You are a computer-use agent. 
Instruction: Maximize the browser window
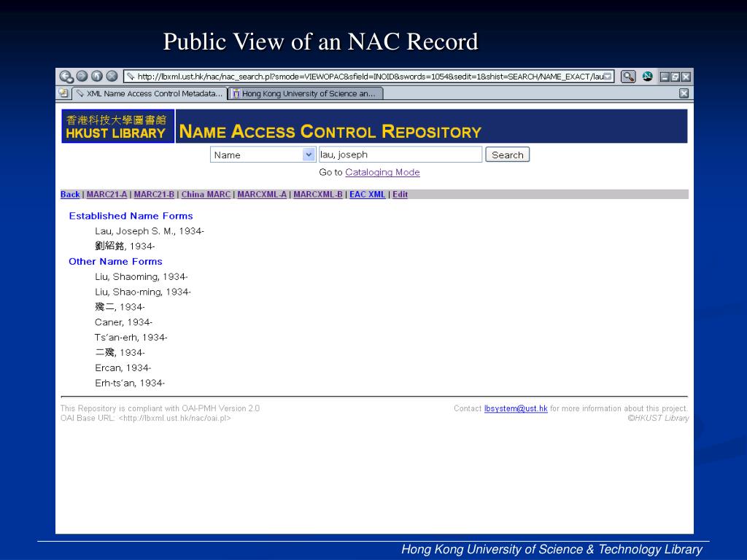(x=675, y=77)
